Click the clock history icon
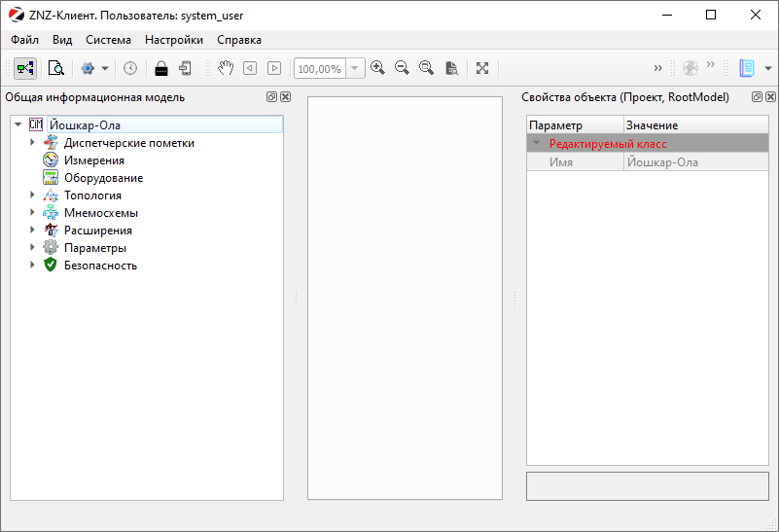Image resolution: width=779 pixels, height=532 pixels. click(x=130, y=68)
